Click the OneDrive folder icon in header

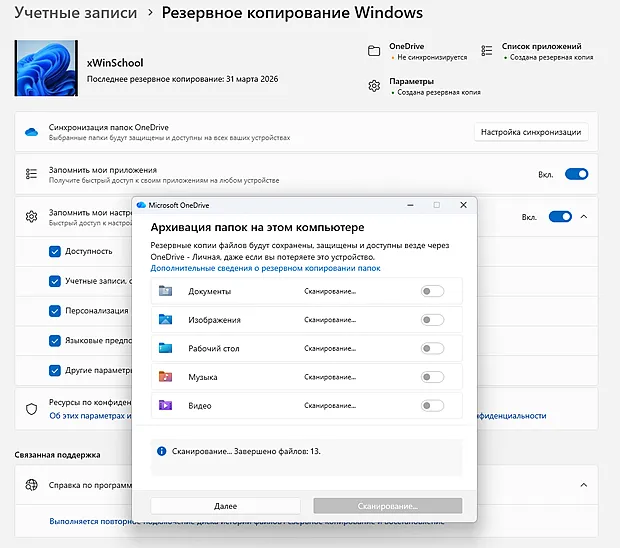(374, 51)
